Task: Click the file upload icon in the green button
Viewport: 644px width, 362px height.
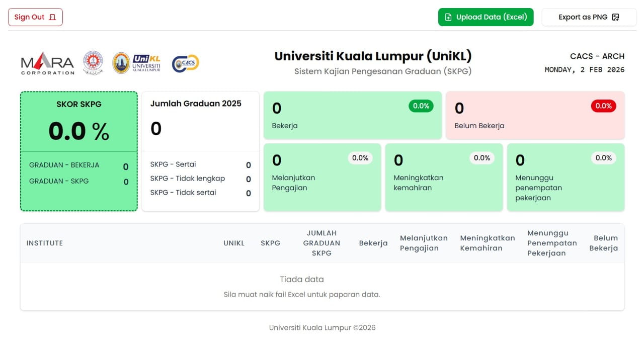Action: pyautogui.click(x=448, y=17)
